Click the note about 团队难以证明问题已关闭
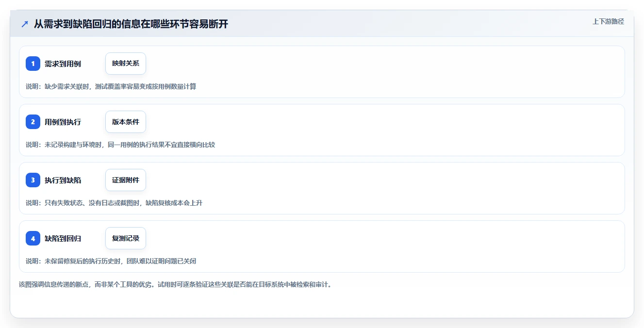This screenshot has height=328, width=644. tap(111, 261)
